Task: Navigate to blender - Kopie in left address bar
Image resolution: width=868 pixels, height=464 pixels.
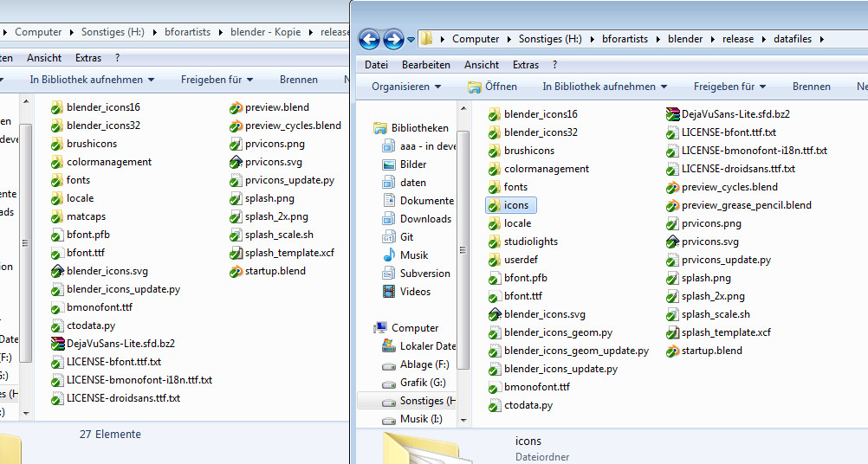Action: 266,32
